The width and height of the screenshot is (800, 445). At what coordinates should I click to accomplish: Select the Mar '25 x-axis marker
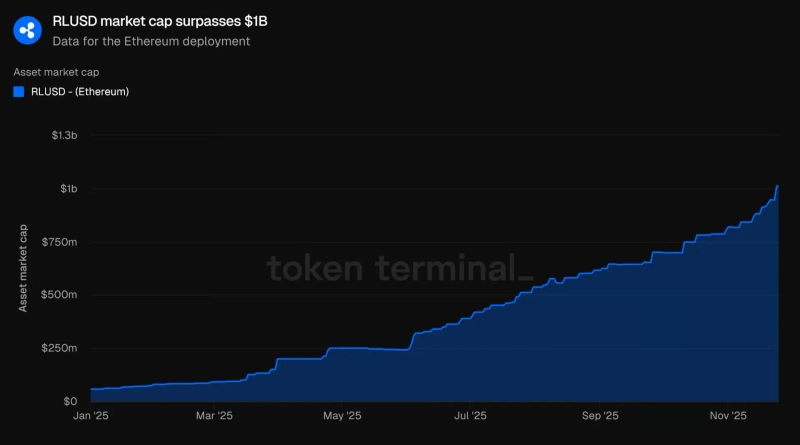[213, 416]
